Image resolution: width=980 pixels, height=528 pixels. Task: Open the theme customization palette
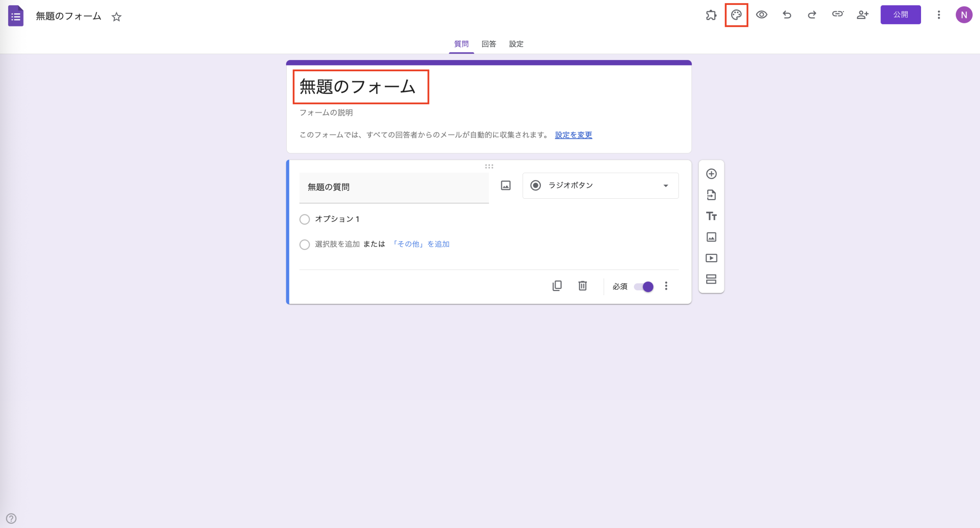[x=736, y=15]
